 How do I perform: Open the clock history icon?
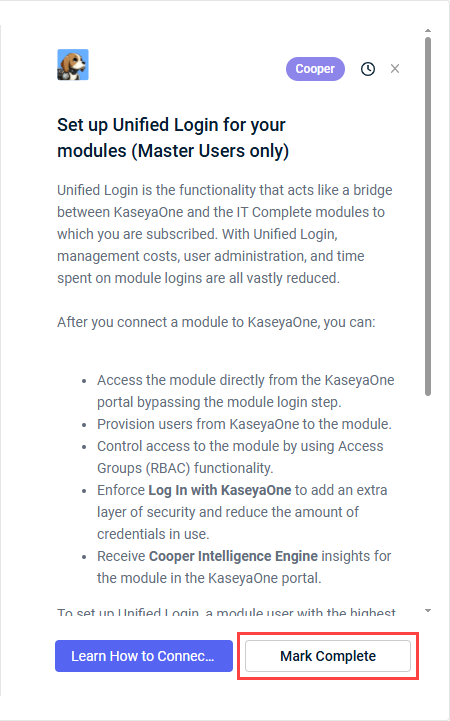click(x=368, y=69)
